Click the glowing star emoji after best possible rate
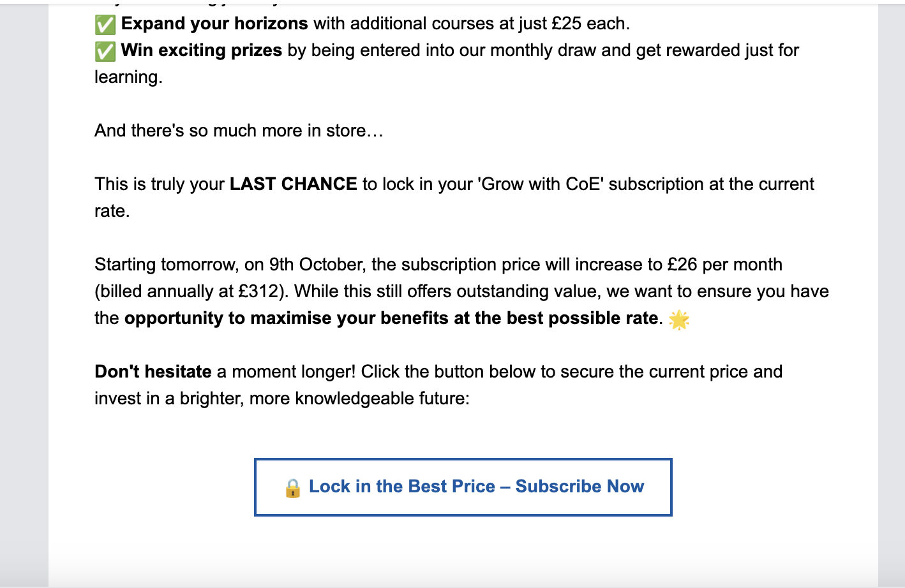 tap(679, 319)
